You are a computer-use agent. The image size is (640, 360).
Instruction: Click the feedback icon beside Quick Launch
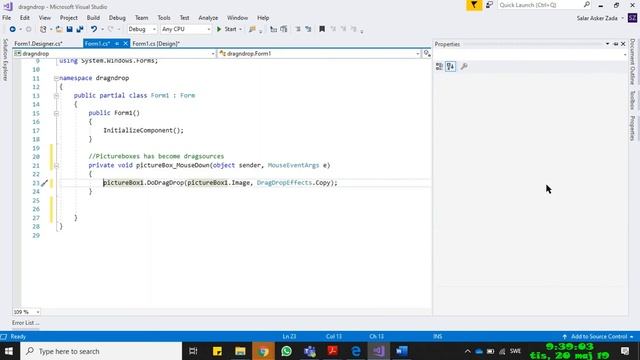(x=489, y=5)
